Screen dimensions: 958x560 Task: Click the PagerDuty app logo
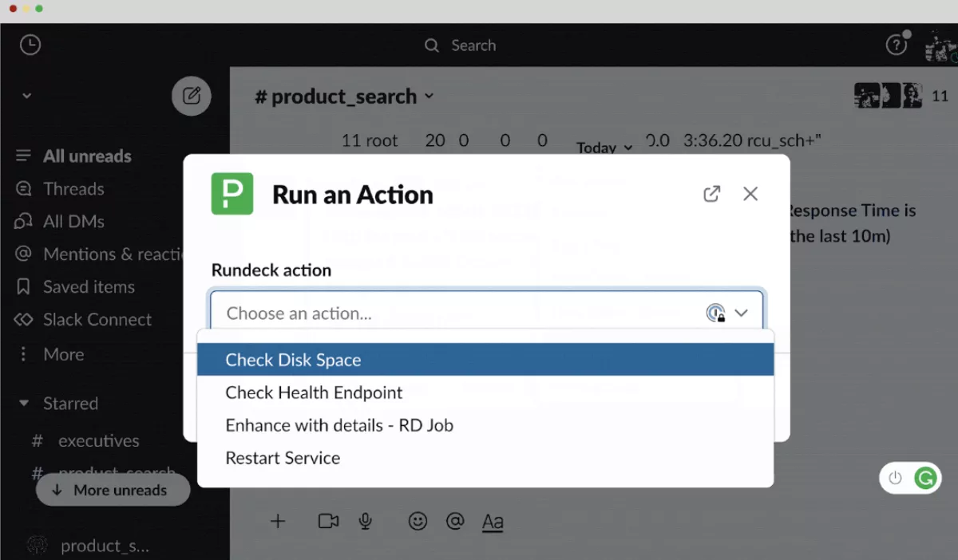[232, 194]
